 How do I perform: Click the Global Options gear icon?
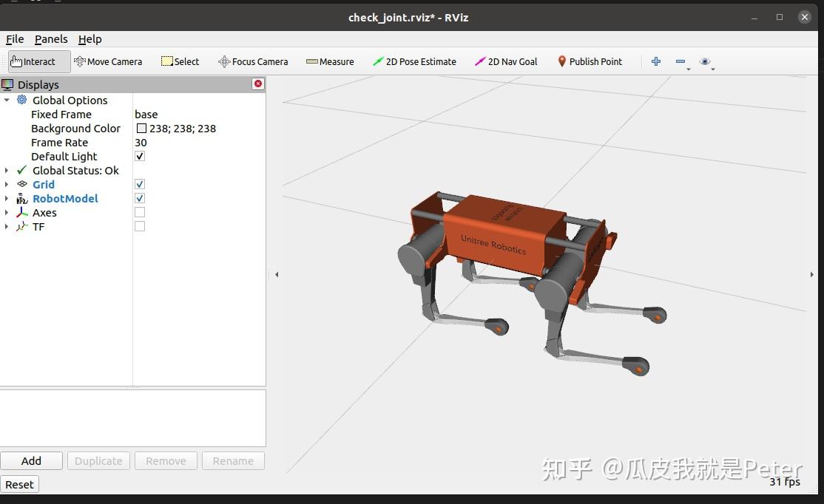[21, 100]
